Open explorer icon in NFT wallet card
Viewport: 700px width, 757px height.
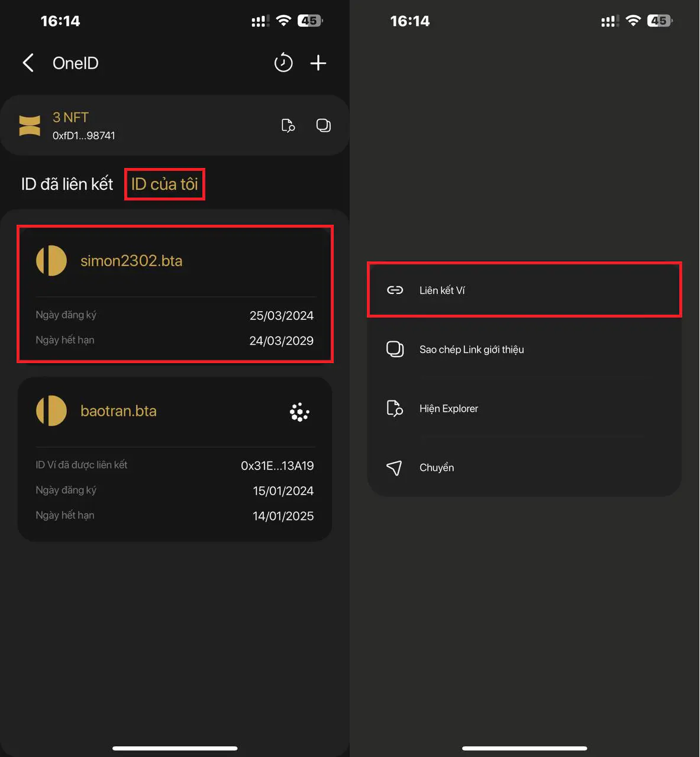(x=288, y=125)
